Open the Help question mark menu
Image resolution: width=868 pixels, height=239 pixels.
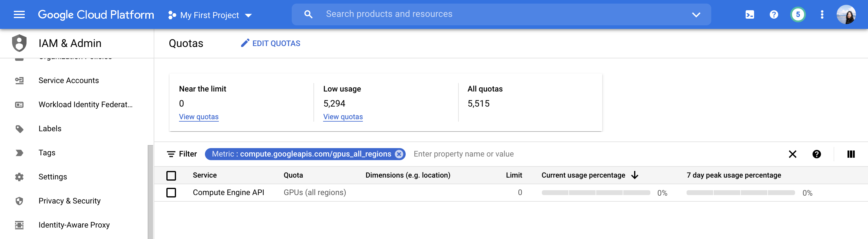click(774, 14)
